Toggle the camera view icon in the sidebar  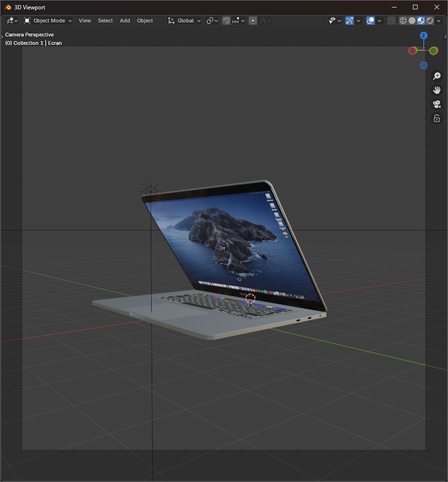pyautogui.click(x=437, y=104)
